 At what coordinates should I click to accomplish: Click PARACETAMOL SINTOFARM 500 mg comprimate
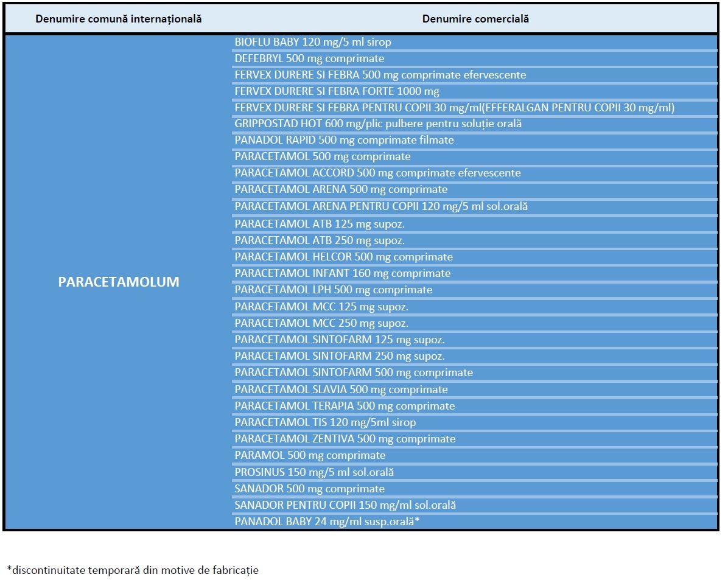click(475, 372)
